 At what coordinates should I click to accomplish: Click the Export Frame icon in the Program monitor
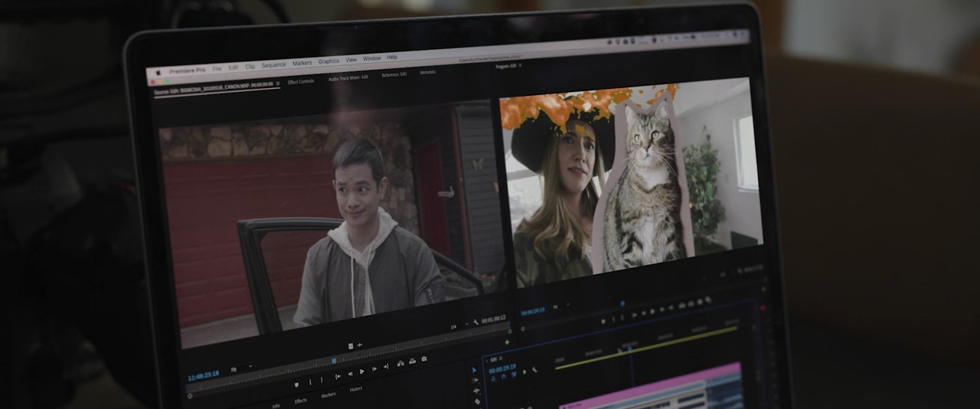coord(700,302)
